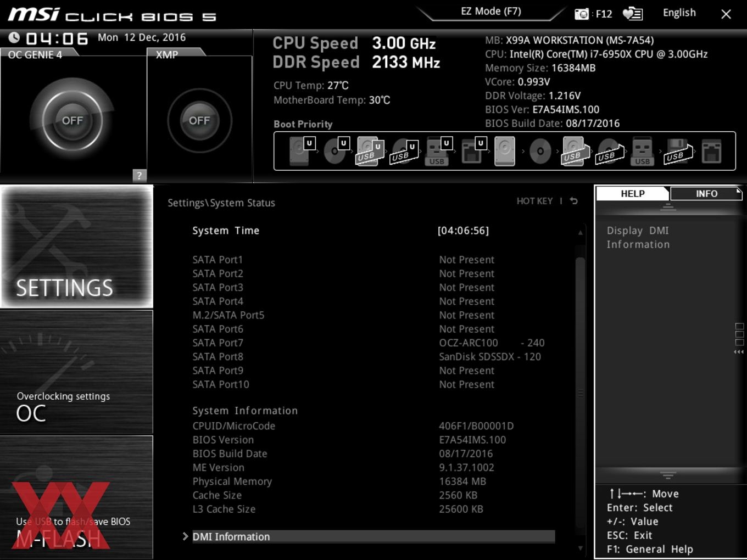The width and height of the screenshot is (747, 560).
Task: Open the OC overclocking settings tile
Action: tap(77, 372)
